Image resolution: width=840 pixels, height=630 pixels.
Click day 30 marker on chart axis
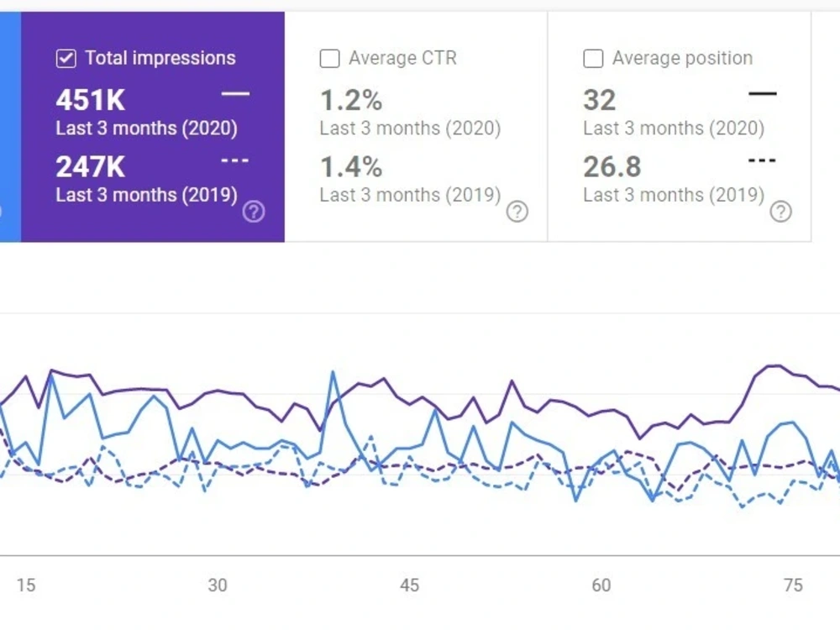tap(218, 585)
